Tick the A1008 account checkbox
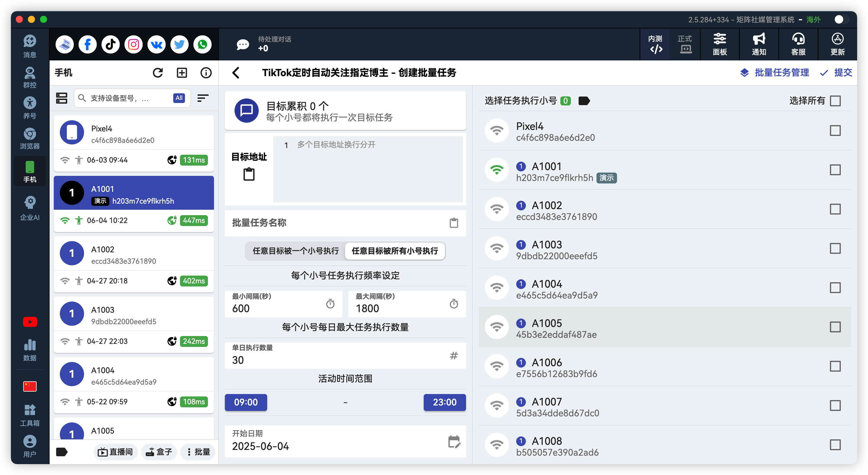The width and height of the screenshot is (868, 475). click(x=835, y=445)
